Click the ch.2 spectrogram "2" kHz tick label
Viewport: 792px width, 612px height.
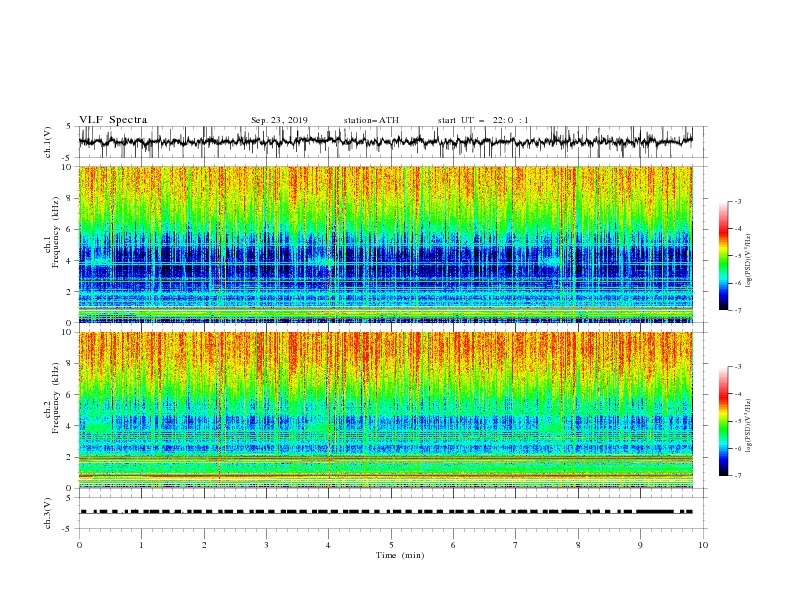69,457
